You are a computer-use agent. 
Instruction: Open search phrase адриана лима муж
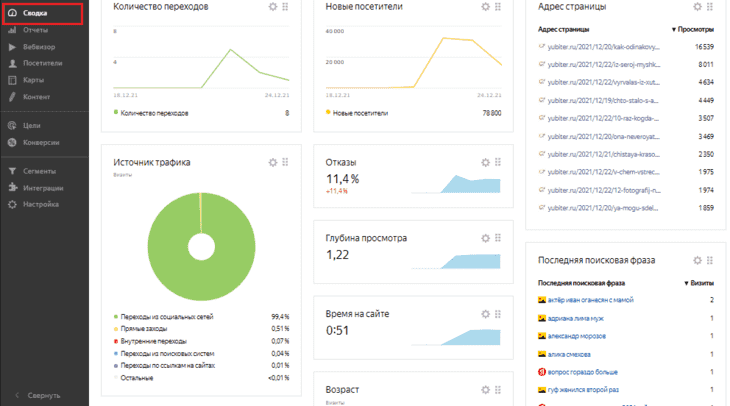click(x=575, y=318)
